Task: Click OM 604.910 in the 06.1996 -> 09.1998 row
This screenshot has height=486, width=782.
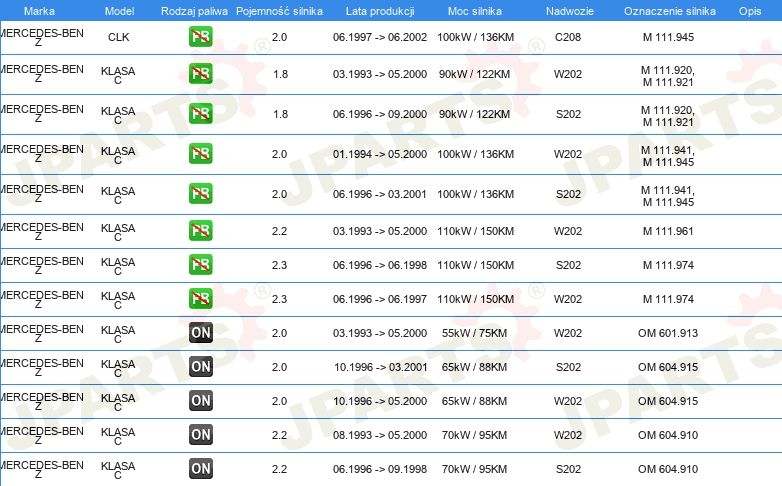Action: 668,469
